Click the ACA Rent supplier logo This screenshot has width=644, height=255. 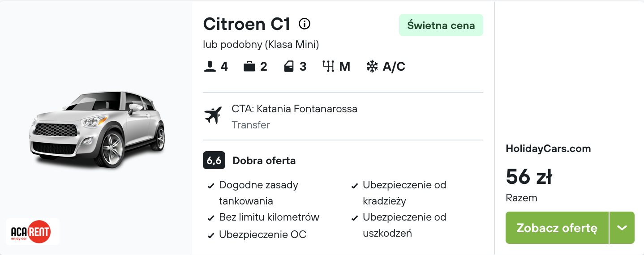click(x=32, y=232)
